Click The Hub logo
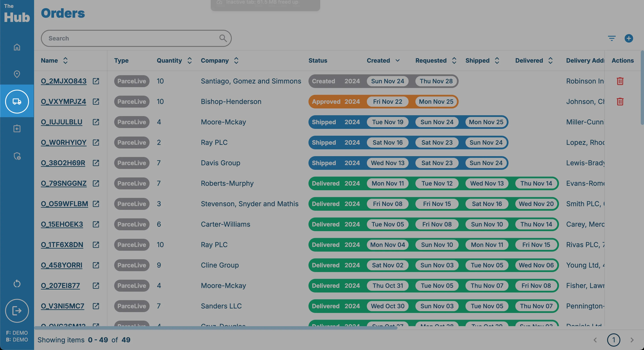The height and width of the screenshot is (350, 644). tap(17, 13)
